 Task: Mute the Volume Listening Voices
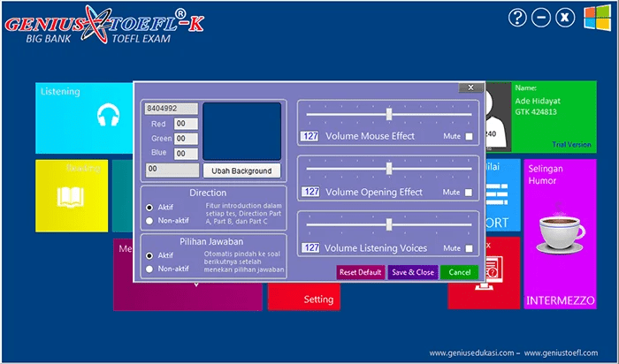469,248
